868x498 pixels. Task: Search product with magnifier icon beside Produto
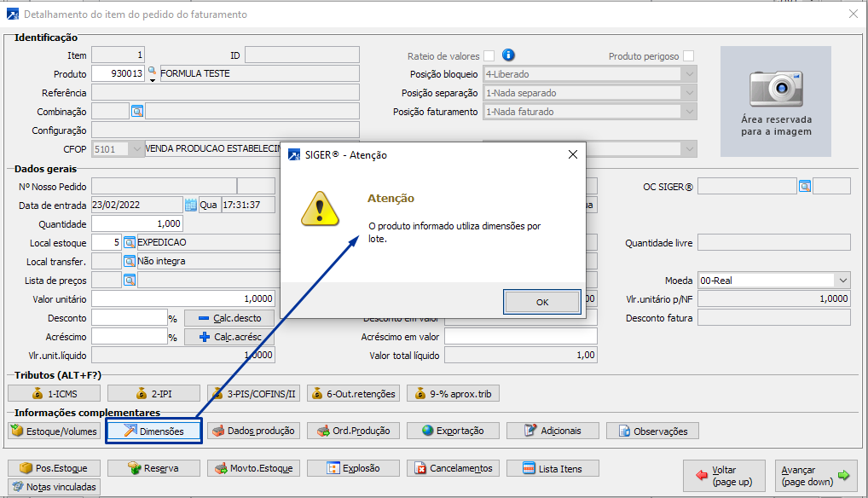[x=152, y=71]
